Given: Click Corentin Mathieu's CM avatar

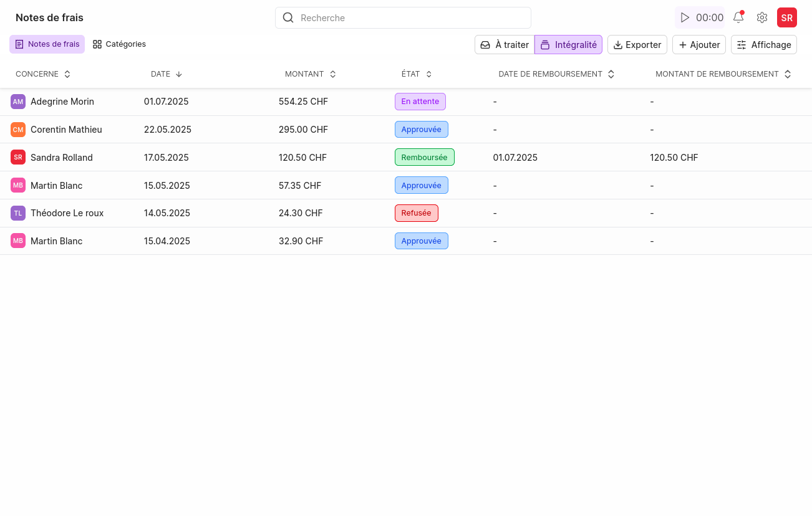Looking at the screenshot, I should pyautogui.click(x=18, y=130).
